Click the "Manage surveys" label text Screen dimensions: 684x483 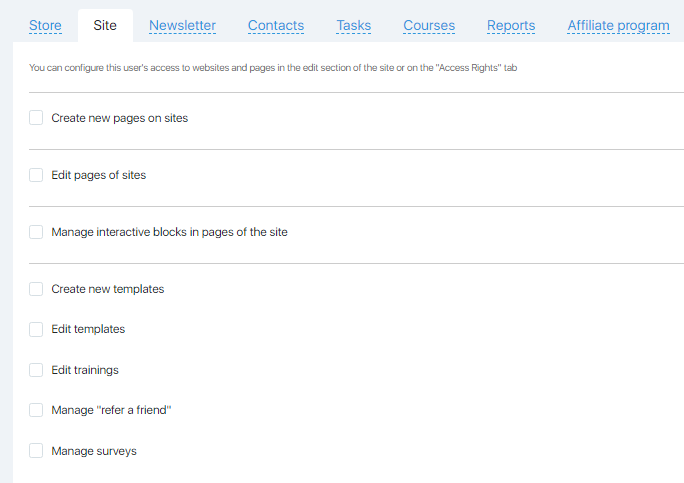[94, 451]
